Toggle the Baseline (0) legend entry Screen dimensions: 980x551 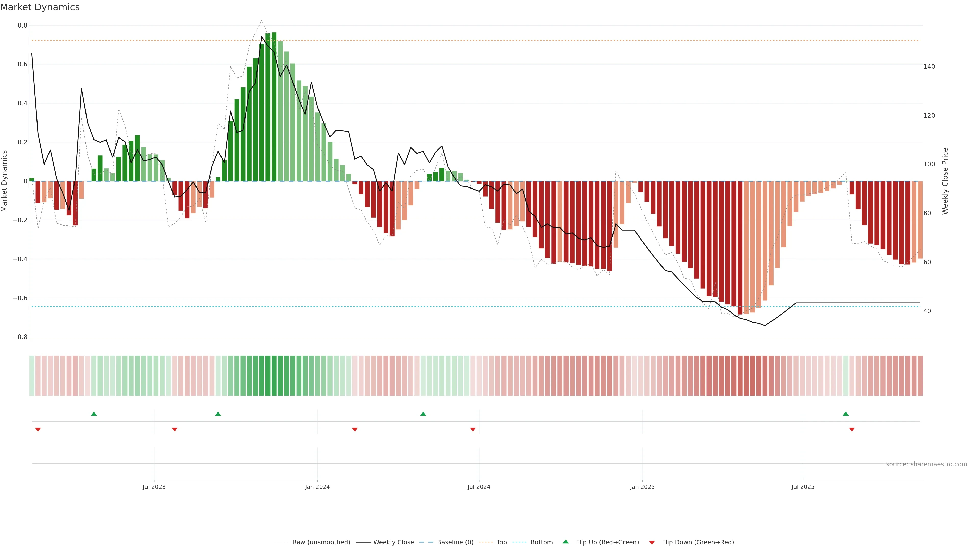pyautogui.click(x=455, y=542)
